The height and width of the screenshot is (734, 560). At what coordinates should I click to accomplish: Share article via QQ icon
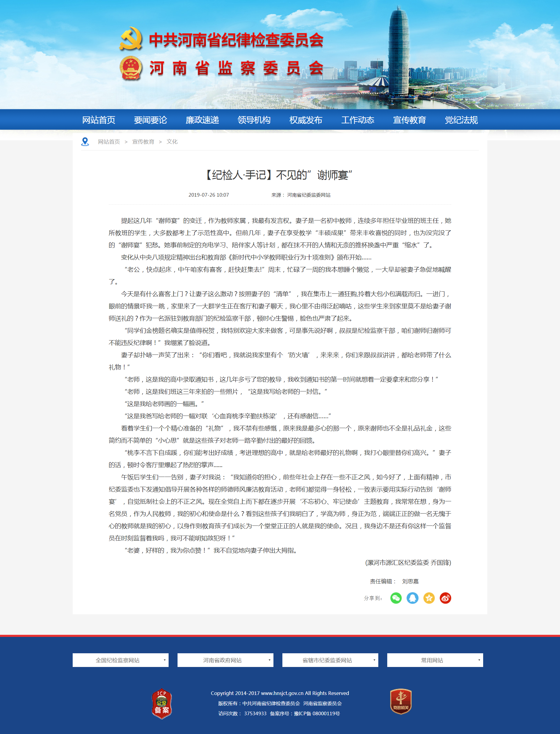(x=412, y=598)
